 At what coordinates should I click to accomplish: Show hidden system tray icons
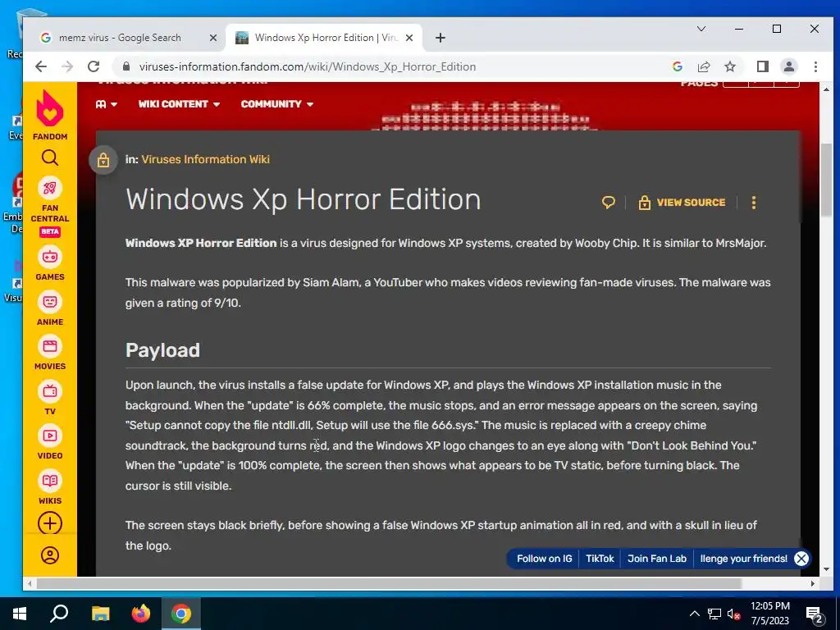[694, 614]
